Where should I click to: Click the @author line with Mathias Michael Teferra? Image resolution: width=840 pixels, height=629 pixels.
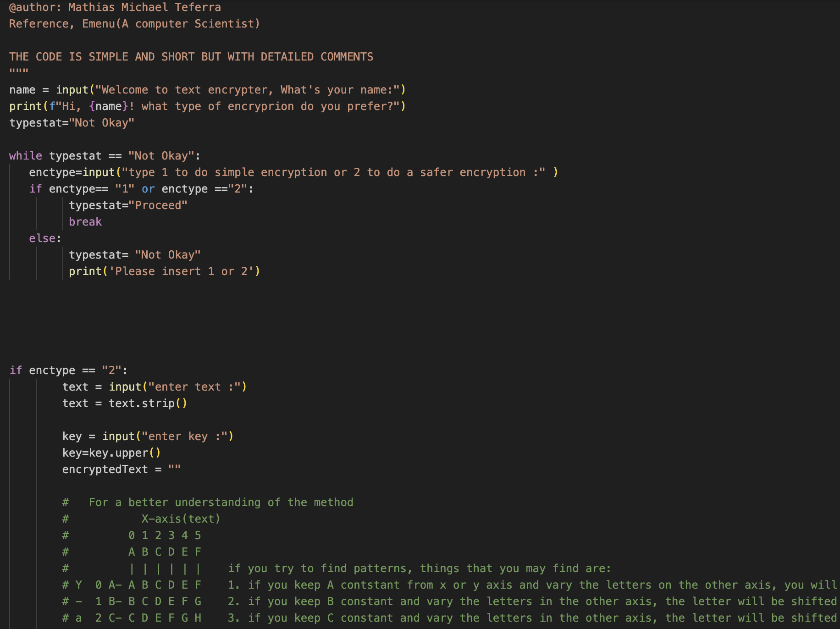pyautogui.click(x=115, y=7)
